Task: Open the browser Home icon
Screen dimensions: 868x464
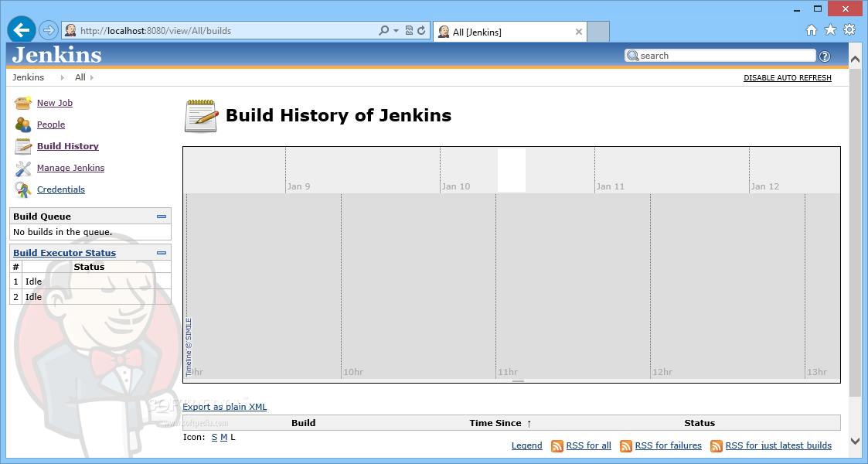Action: 811,30
